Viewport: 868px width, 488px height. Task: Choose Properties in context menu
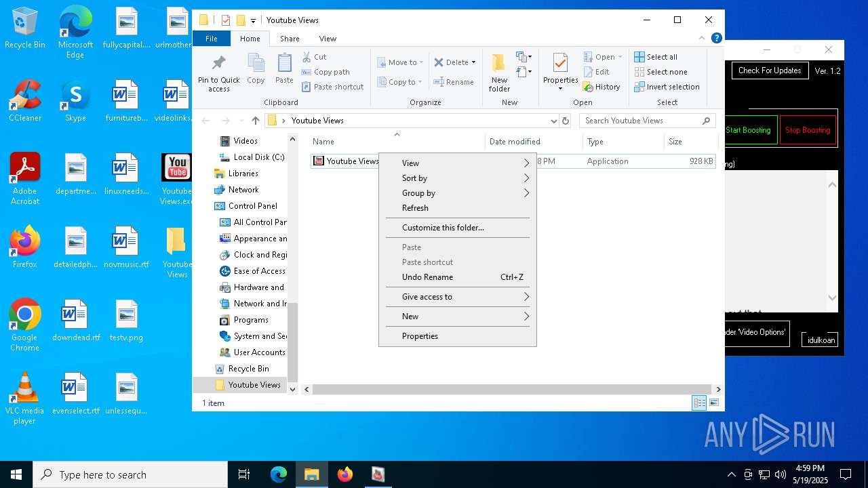click(x=458, y=336)
